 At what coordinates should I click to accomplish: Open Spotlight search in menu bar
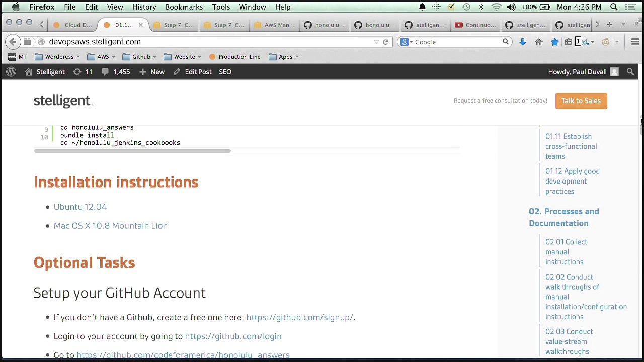[614, 7]
